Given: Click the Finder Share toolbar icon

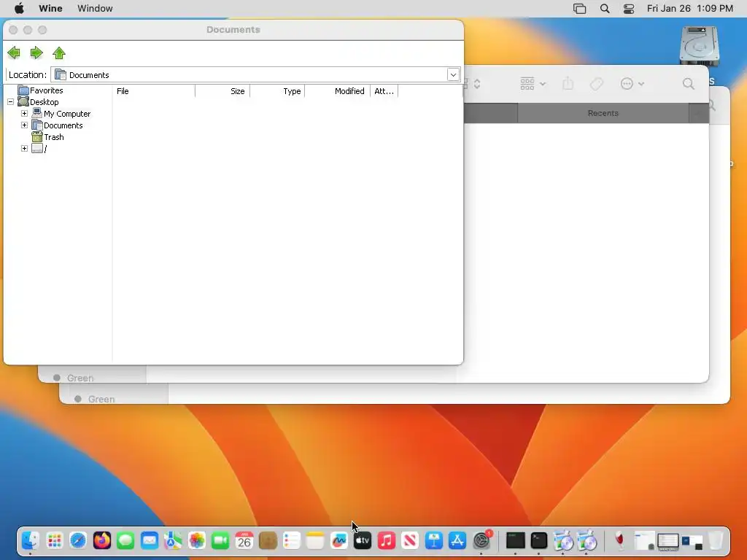Looking at the screenshot, I should coord(568,84).
